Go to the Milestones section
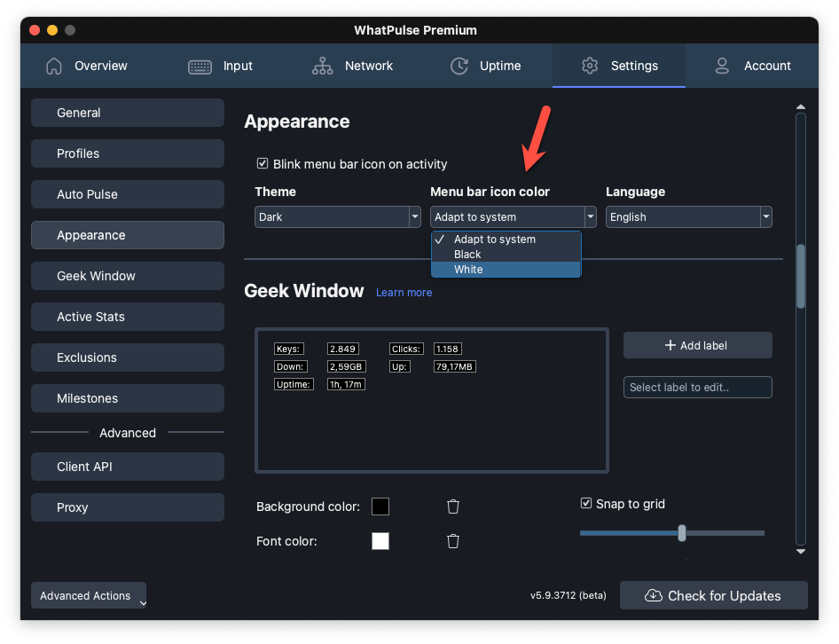 click(127, 398)
